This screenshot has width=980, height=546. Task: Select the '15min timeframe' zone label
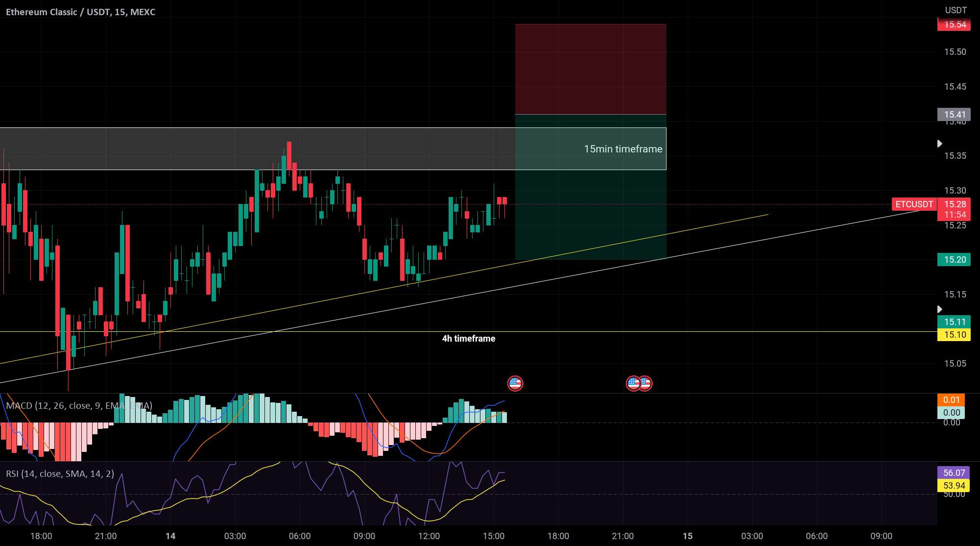point(623,149)
